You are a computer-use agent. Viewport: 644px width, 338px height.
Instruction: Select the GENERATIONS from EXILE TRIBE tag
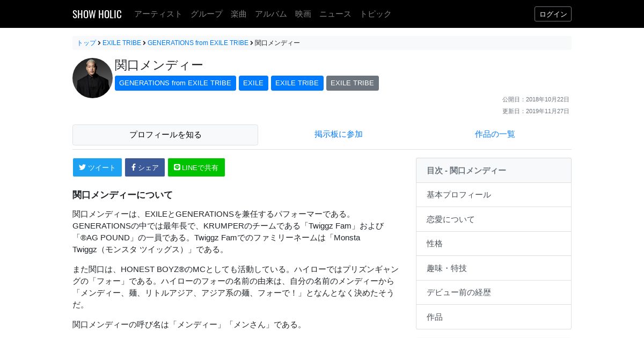175,83
